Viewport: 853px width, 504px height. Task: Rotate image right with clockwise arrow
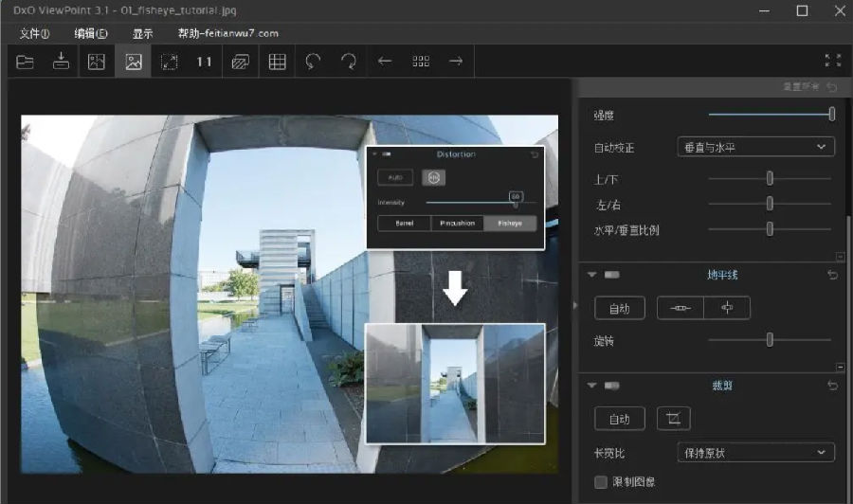pos(349,62)
